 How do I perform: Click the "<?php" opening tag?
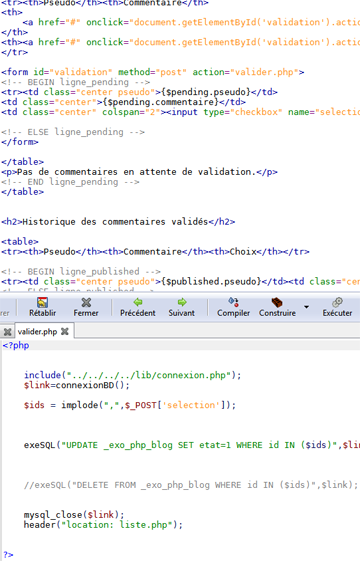16,346
